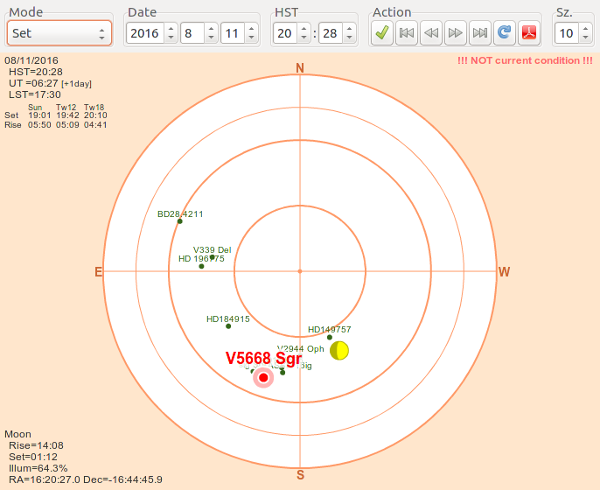Open the Mode dropdown showing Set
Image resolution: width=600 pixels, height=490 pixels.
click(59, 33)
